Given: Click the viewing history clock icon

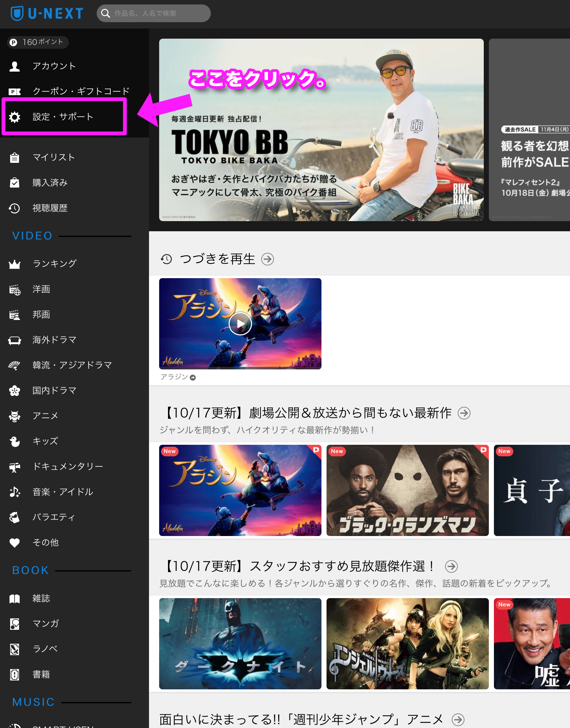Looking at the screenshot, I should 14,208.
